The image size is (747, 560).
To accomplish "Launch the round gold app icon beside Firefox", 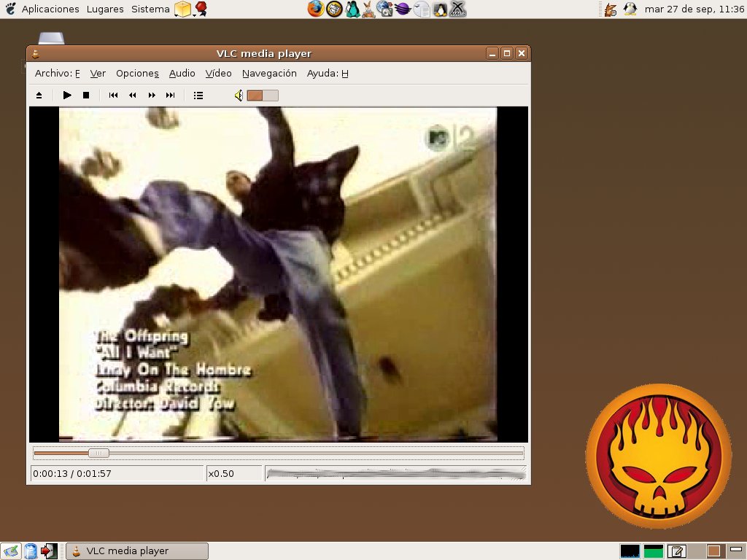I will [x=334, y=9].
